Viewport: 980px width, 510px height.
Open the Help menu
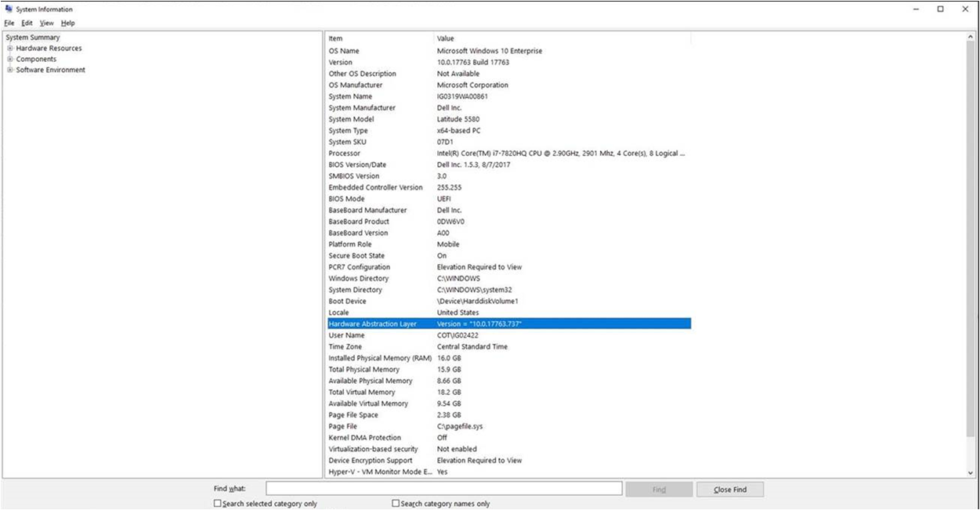(67, 23)
